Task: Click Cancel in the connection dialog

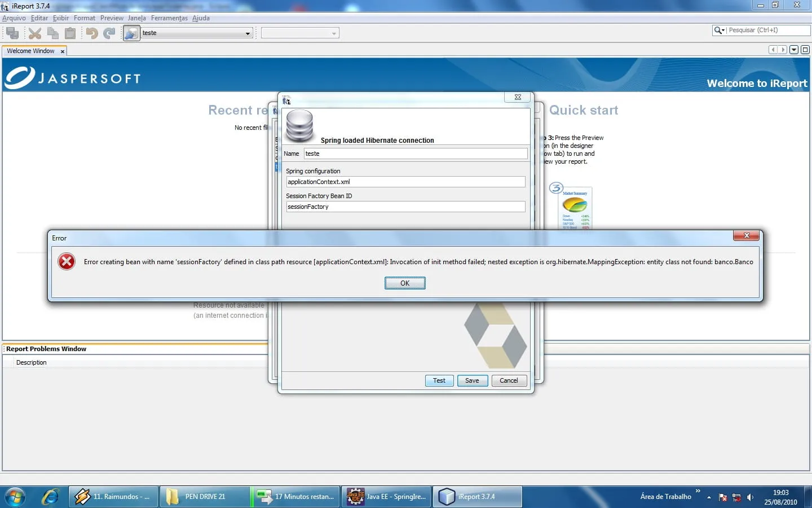Action: [x=509, y=381]
